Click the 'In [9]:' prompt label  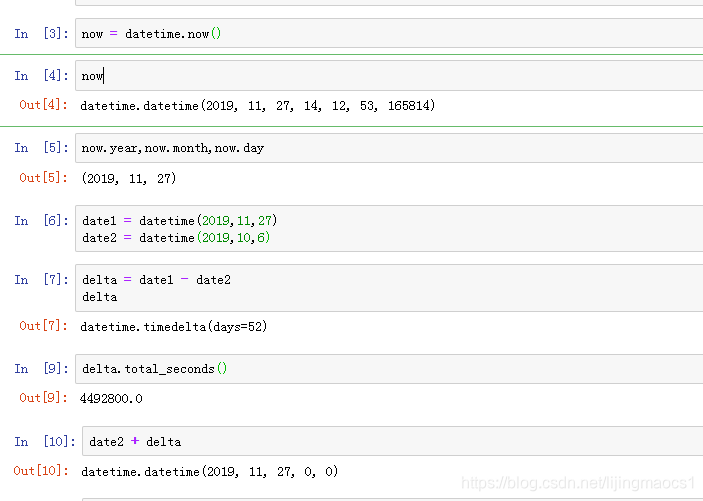(x=41, y=368)
